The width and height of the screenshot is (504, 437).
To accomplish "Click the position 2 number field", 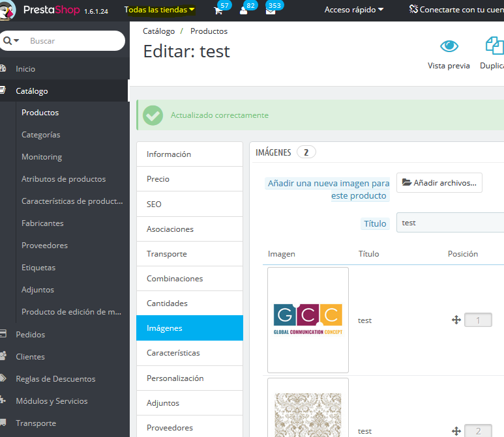I will point(478,430).
